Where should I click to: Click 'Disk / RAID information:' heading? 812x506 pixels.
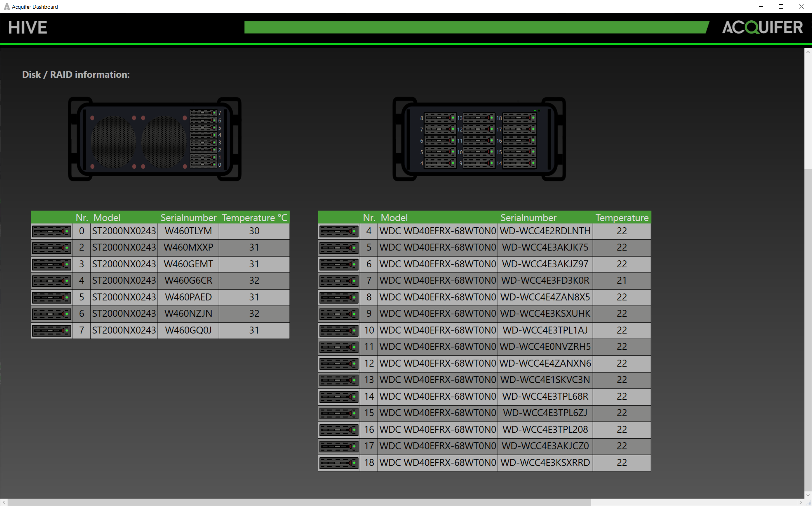(x=76, y=75)
